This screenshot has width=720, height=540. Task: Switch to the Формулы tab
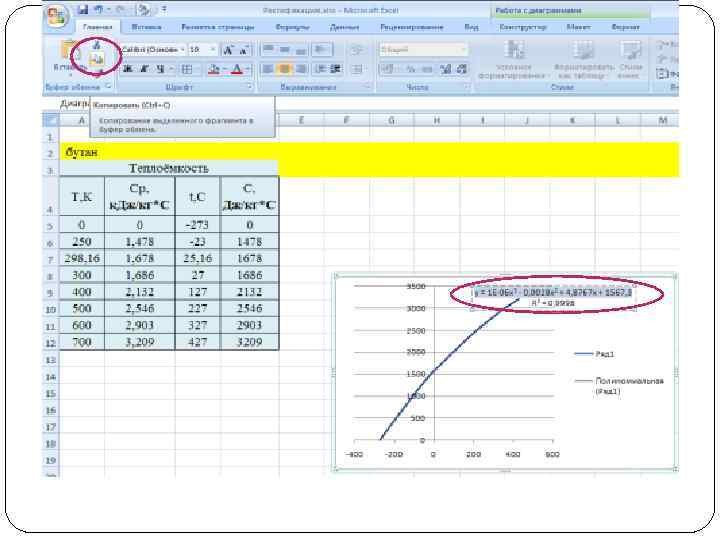[x=292, y=27]
